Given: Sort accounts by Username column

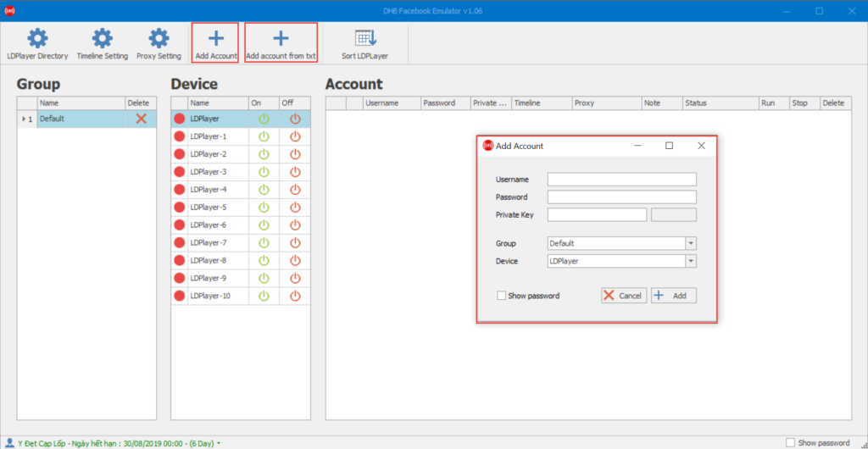Looking at the screenshot, I should 392,103.
